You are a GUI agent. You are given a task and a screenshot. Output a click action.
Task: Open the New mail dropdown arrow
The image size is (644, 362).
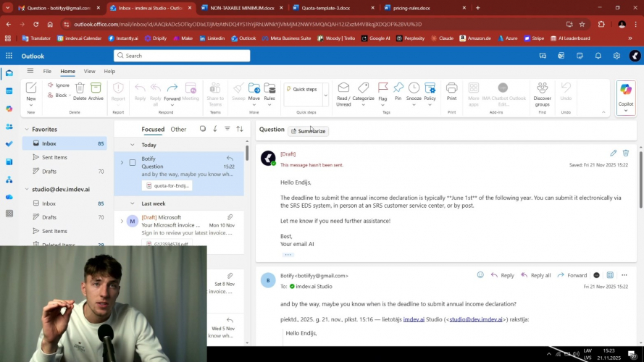tap(31, 105)
